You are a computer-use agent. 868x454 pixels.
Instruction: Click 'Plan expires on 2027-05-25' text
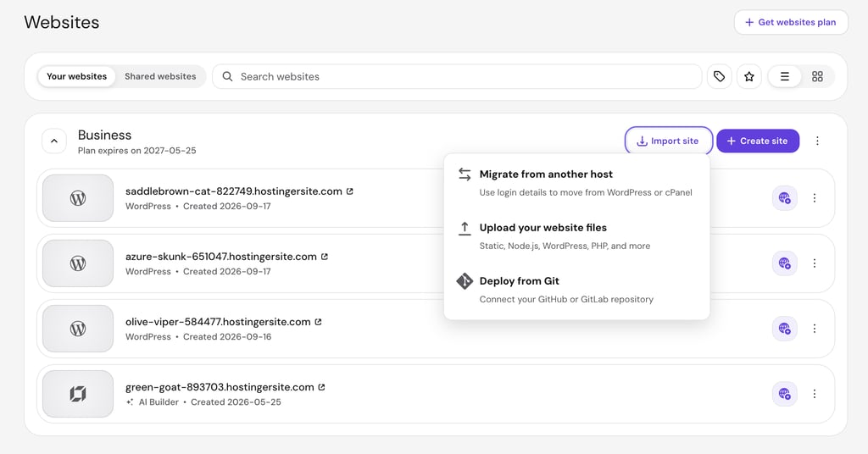click(x=136, y=151)
